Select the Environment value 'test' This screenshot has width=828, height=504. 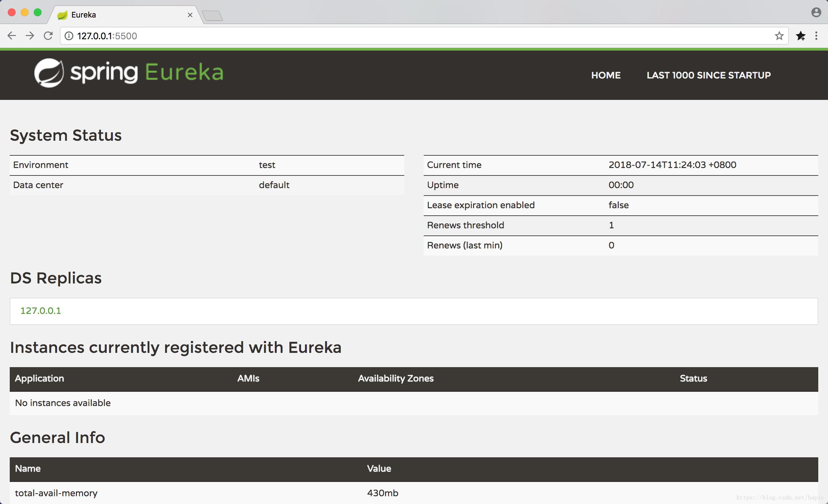pos(267,165)
